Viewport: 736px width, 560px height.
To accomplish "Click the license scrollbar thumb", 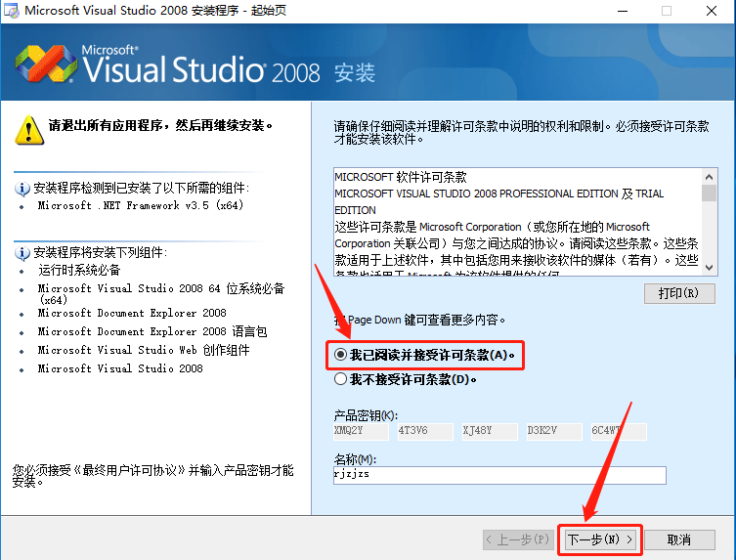I will (x=709, y=193).
